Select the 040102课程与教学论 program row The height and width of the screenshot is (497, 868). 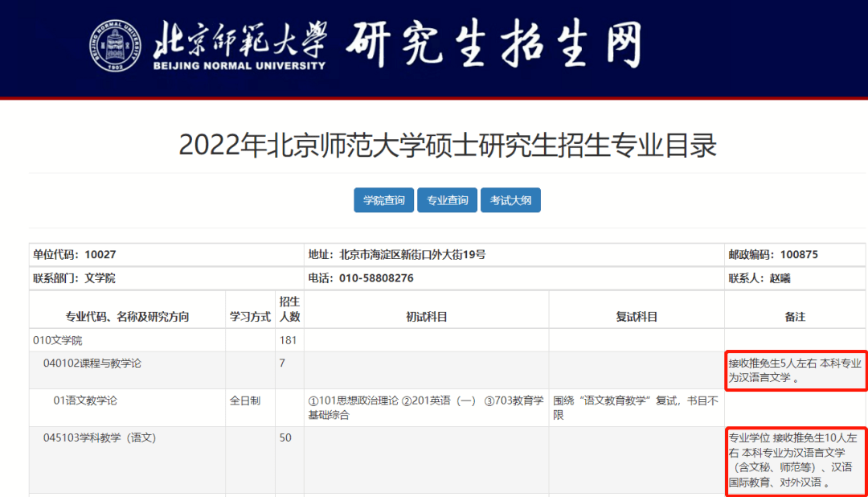click(x=91, y=364)
